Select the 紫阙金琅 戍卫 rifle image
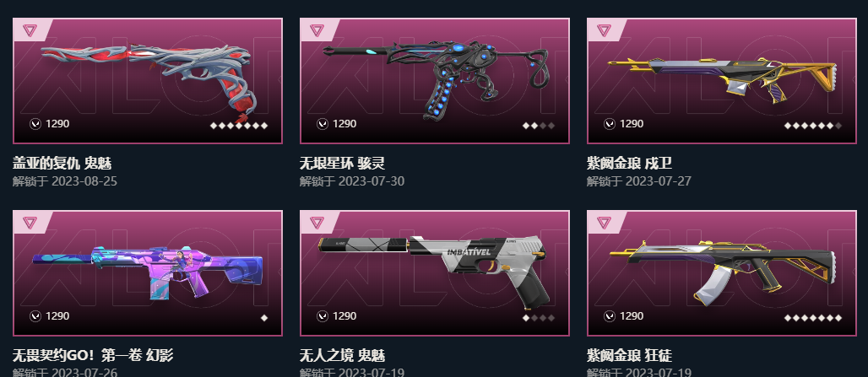Screen dimensions: 868x377 722,79
